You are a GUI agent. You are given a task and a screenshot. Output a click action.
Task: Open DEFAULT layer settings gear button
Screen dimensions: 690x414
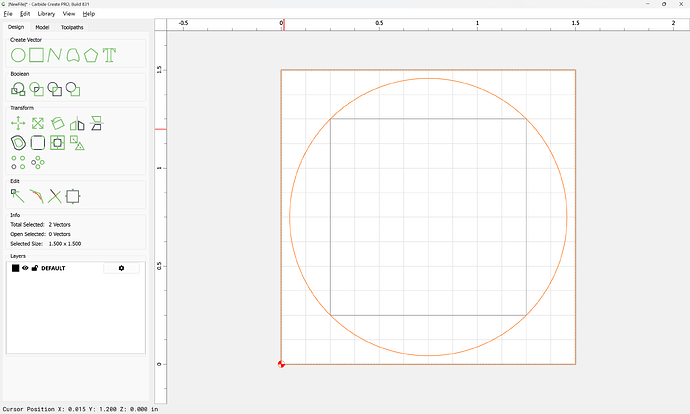point(121,268)
